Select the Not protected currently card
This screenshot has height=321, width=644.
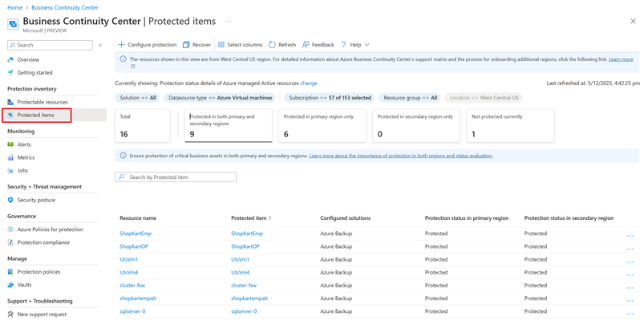511,126
